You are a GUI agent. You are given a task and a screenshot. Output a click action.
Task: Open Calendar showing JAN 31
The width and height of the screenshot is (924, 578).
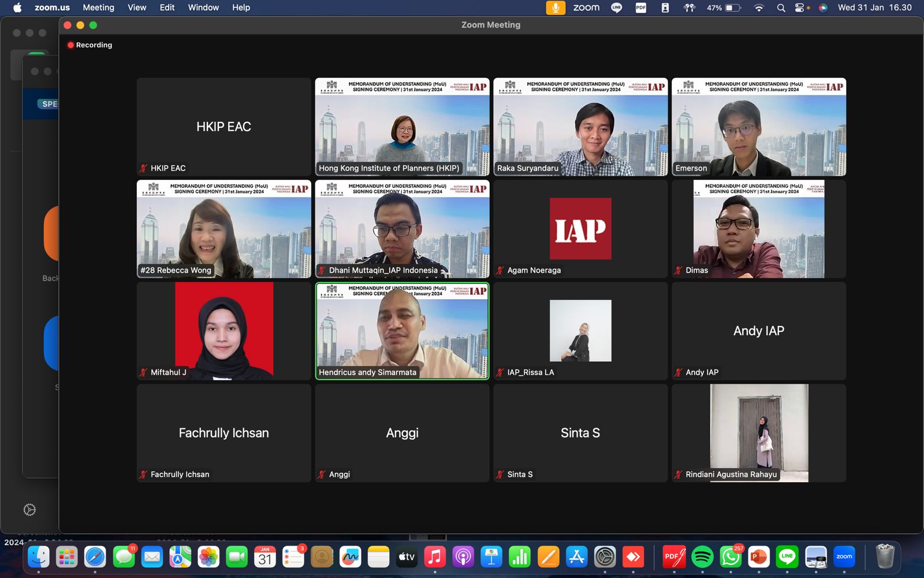(265, 557)
